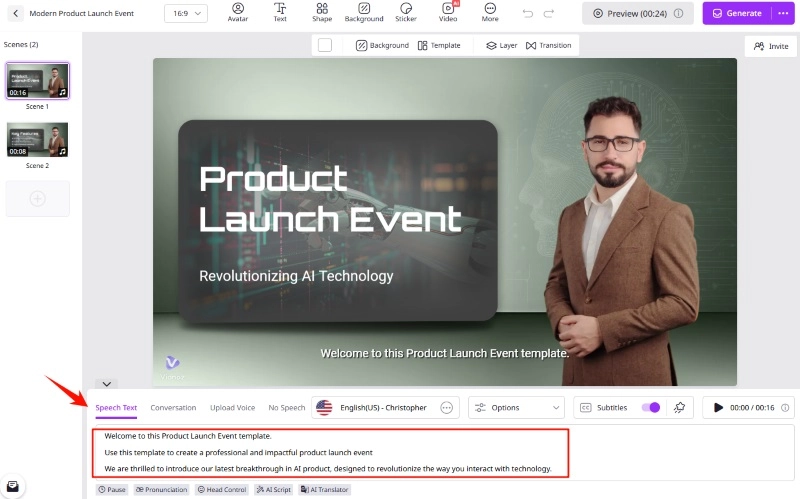Viewport: 800px width, 499px height.
Task: Click the Generate button
Action: coord(738,13)
